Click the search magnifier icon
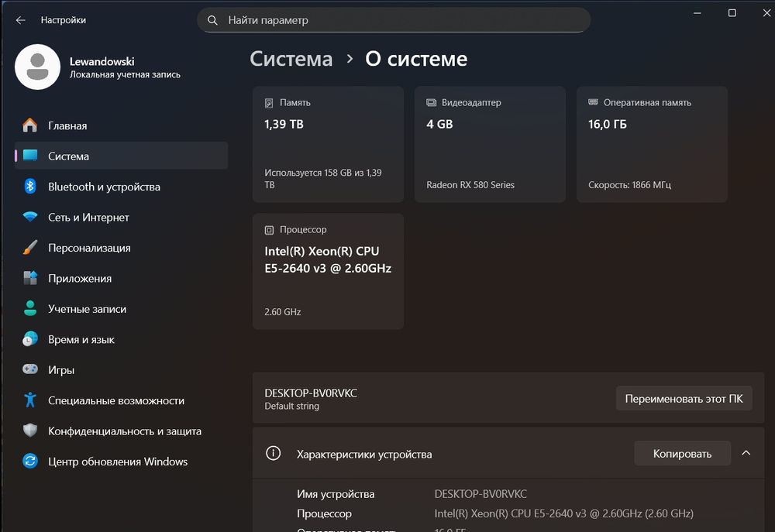This screenshot has height=532, width=775. [212, 20]
